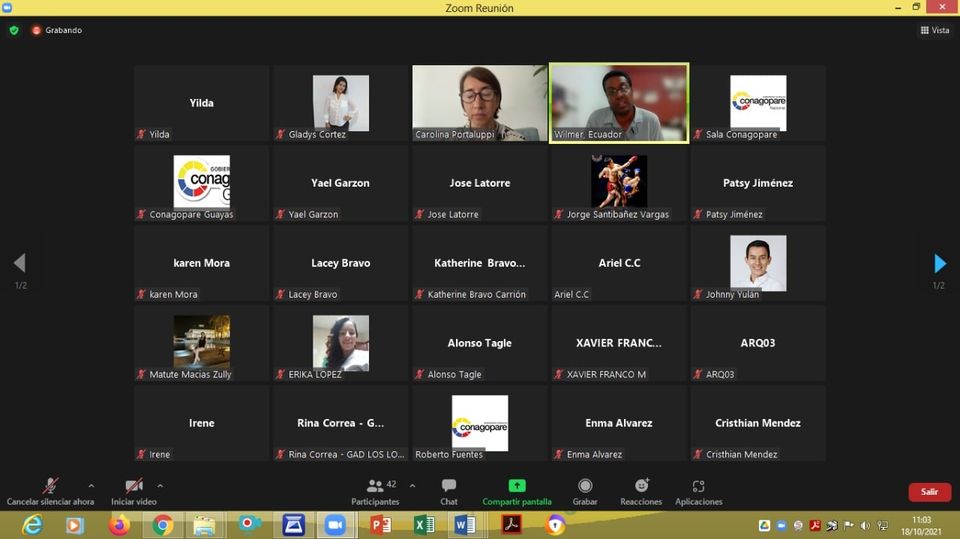This screenshot has height=539, width=960.
Task: Select Carolina Portaluppi's video tile
Action: [479, 103]
